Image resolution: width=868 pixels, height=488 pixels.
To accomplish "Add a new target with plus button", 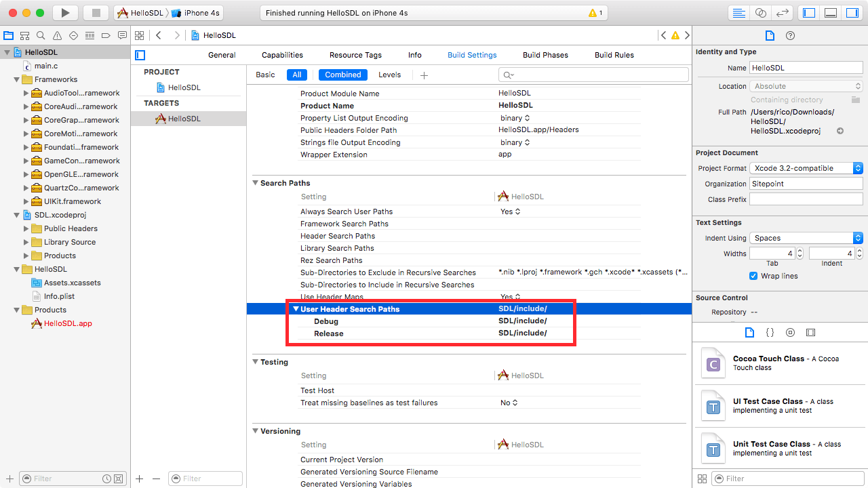I will coord(139,479).
